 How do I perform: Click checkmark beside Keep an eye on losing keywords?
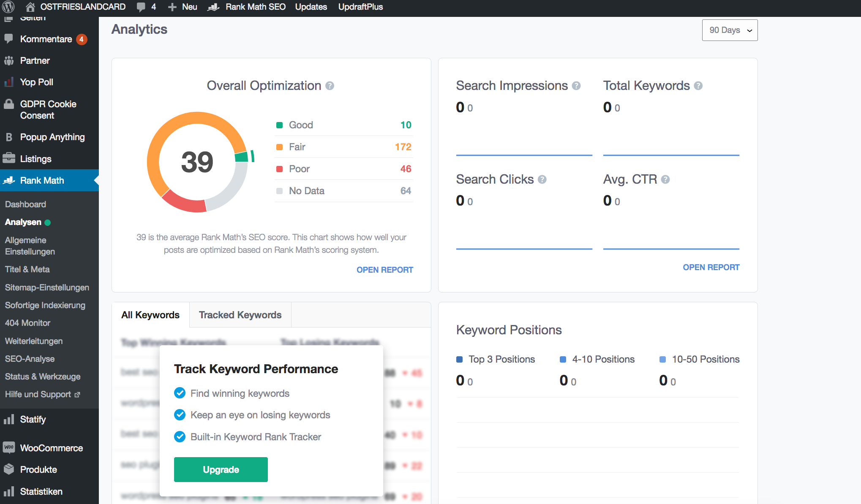(180, 415)
